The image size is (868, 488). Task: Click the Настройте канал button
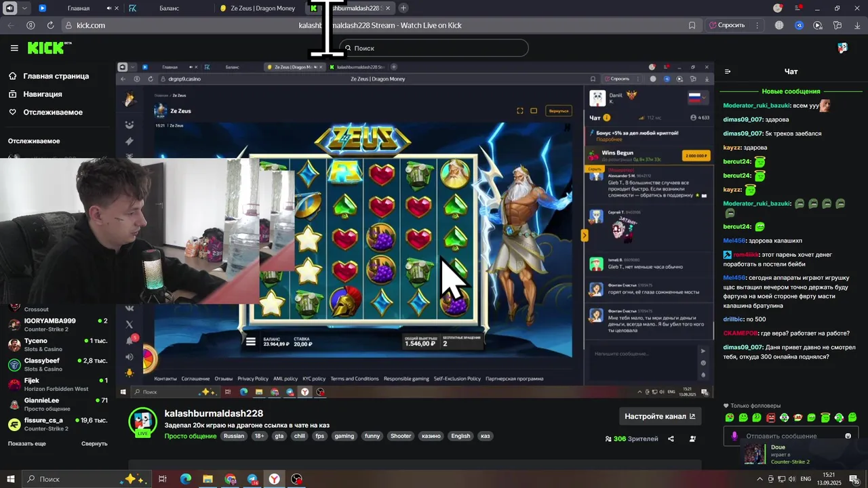pos(660,416)
